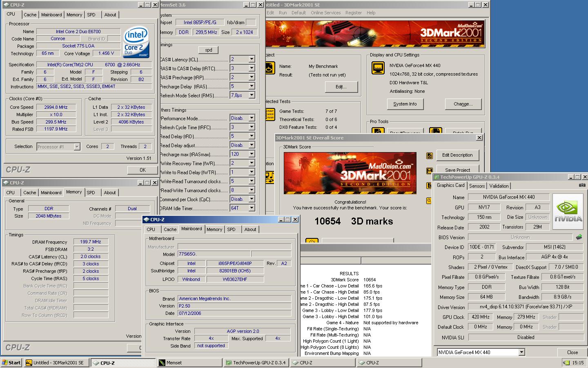
Task: Click the project icon beside My Benchmark
Action: 269,68
